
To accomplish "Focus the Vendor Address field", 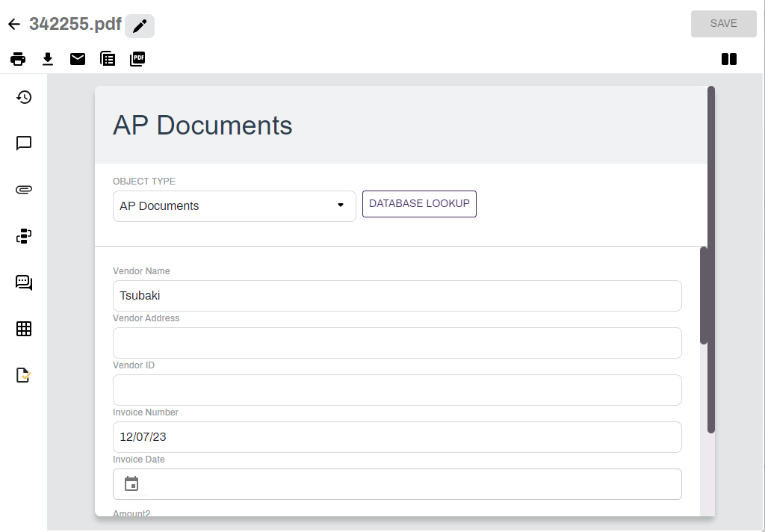I will click(397, 343).
